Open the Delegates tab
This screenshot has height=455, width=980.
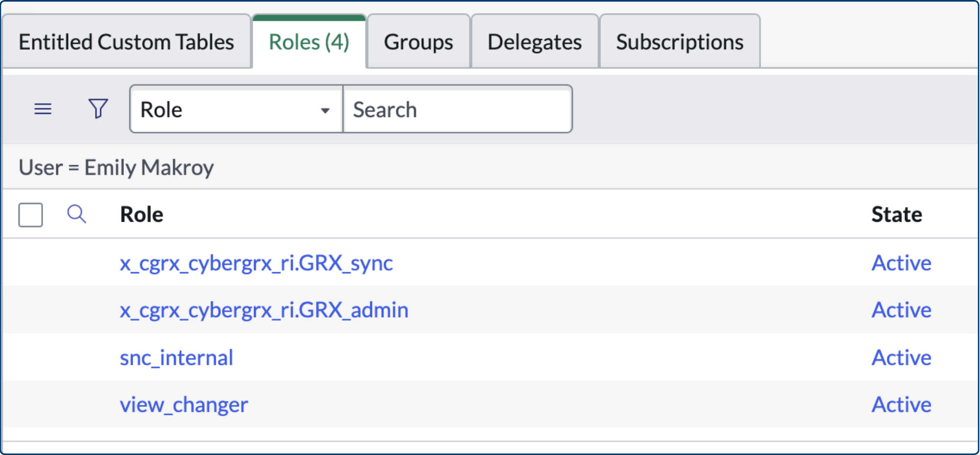point(534,41)
